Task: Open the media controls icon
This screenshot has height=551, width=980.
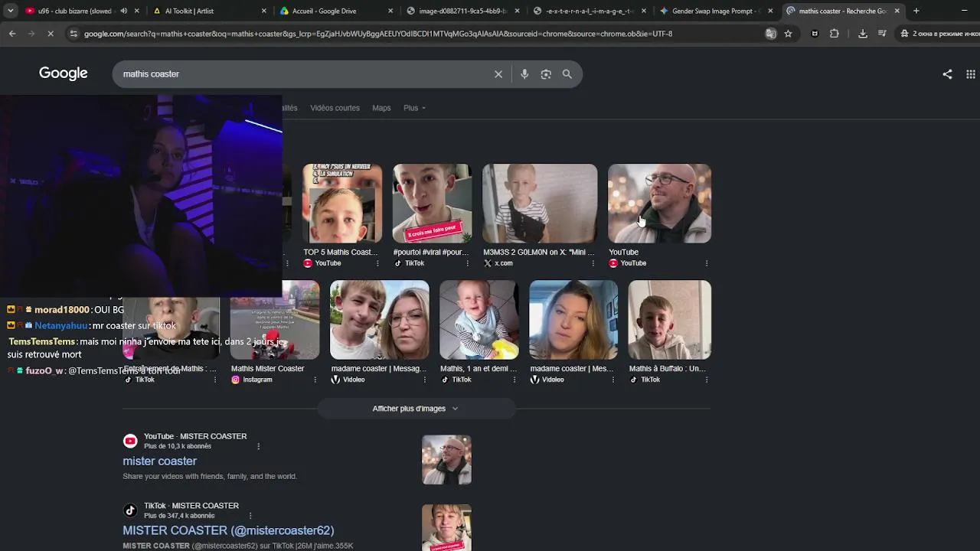Action: pos(883,34)
